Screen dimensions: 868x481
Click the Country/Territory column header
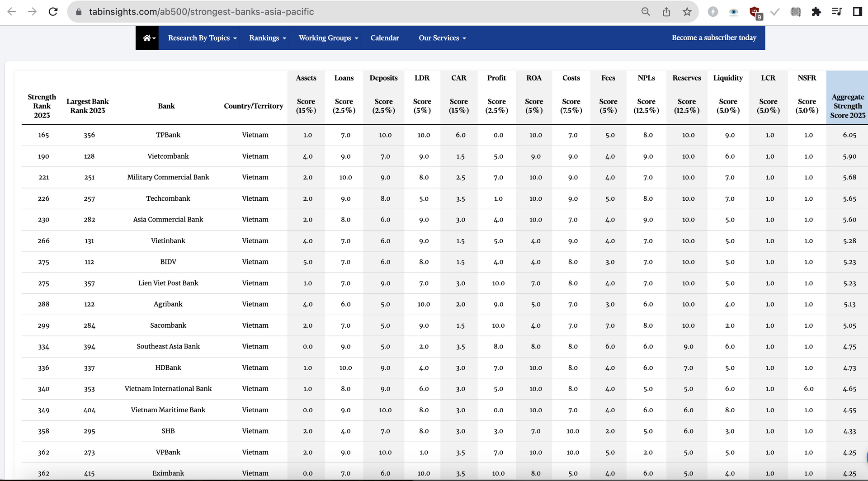click(x=254, y=106)
